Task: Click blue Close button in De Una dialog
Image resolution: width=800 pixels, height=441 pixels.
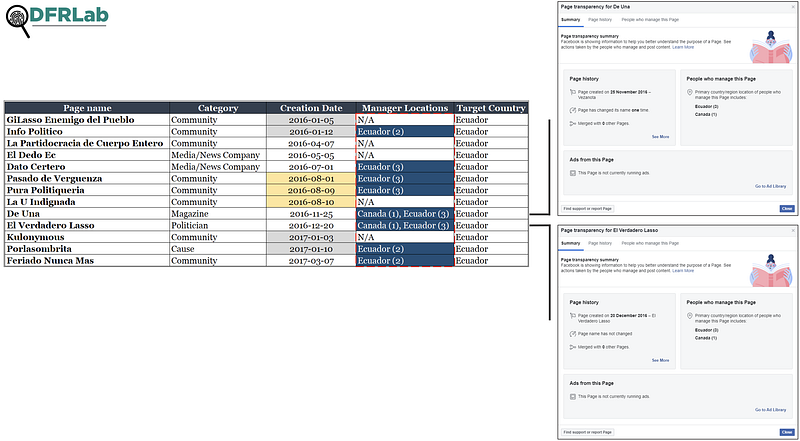Action: point(787,209)
